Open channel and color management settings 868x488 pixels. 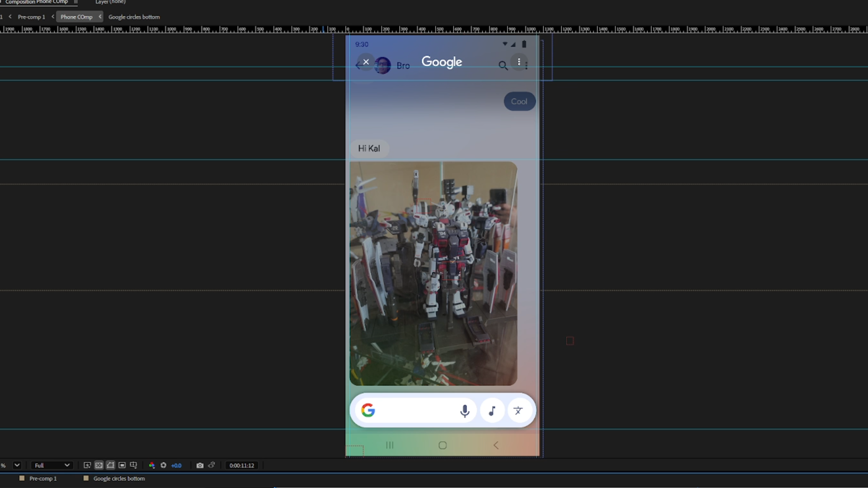(152, 465)
